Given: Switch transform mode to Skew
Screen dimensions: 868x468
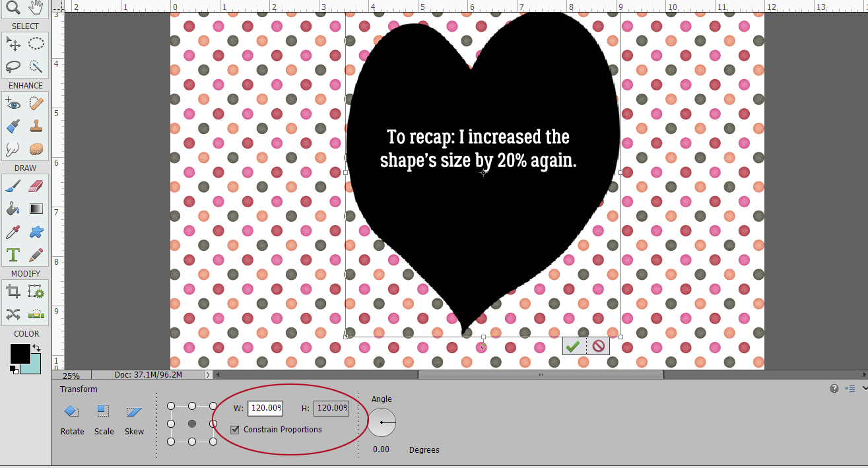Looking at the screenshot, I should coord(134,418).
